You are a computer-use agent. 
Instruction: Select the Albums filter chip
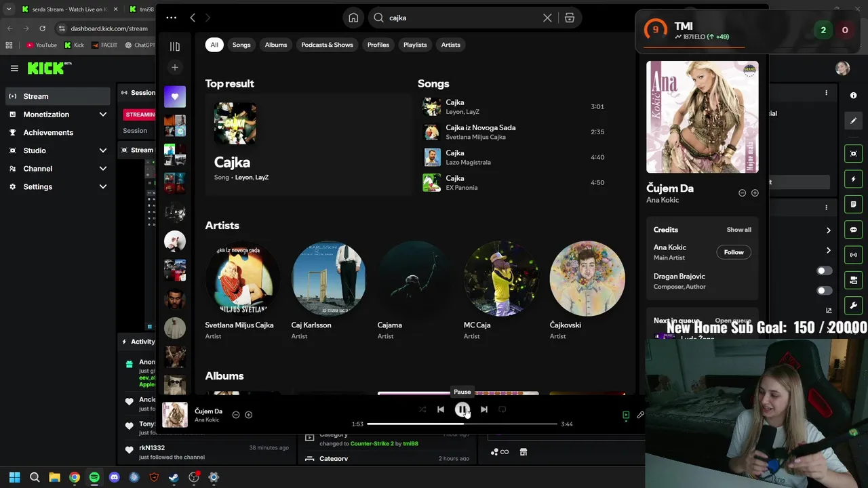tap(276, 45)
